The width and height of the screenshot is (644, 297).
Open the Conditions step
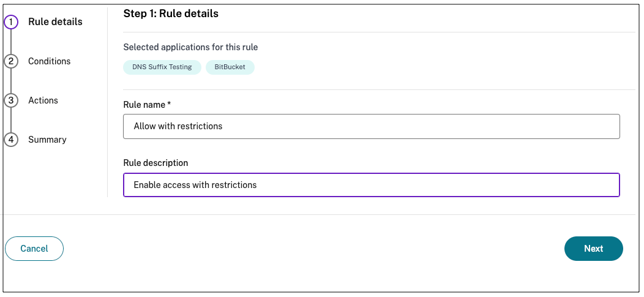click(49, 61)
